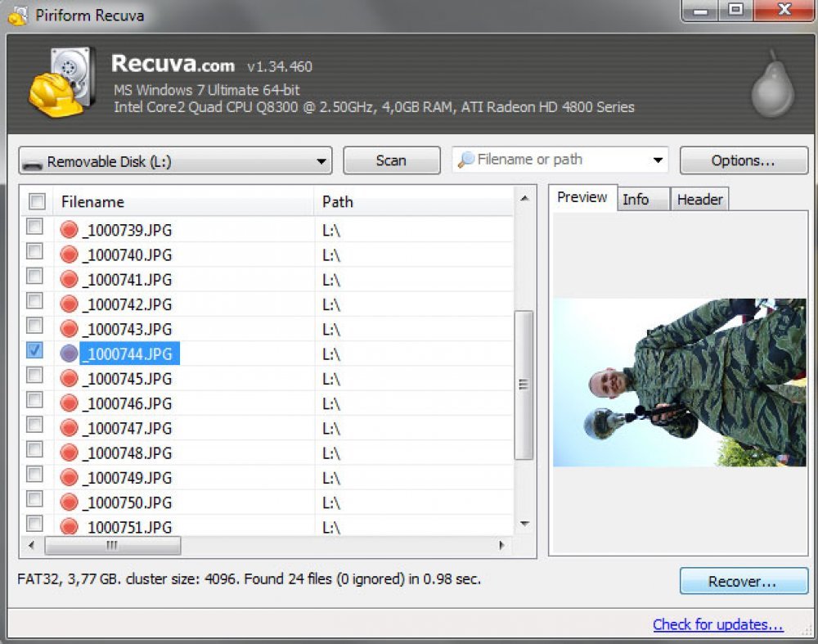Click the vertical scrollbar down arrow

[x=525, y=524]
